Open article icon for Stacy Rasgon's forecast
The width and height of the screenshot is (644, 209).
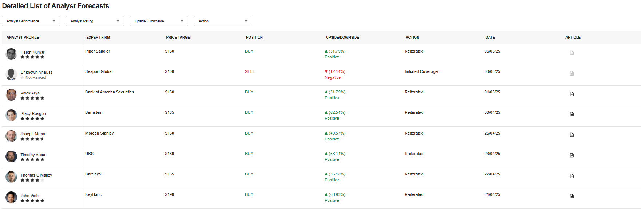pyautogui.click(x=572, y=114)
